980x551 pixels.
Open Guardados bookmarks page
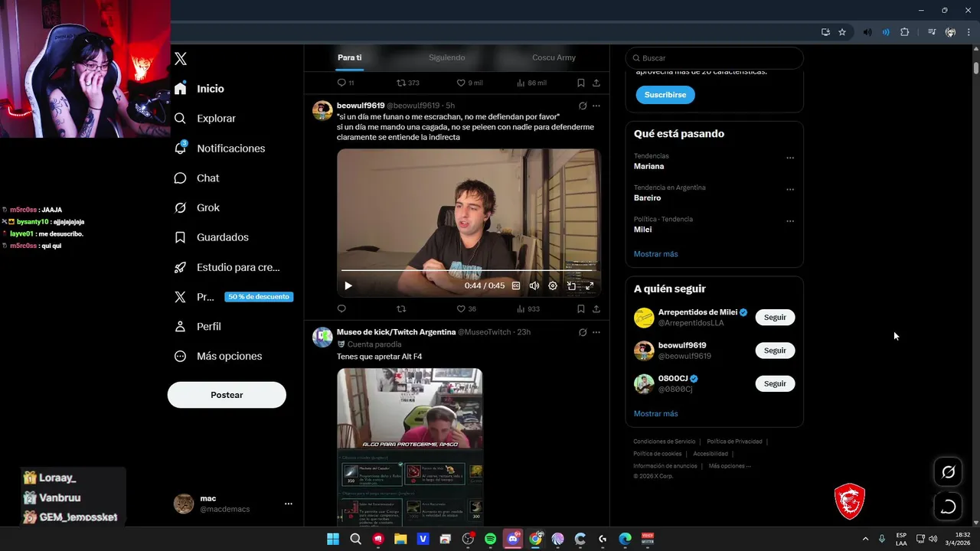click(x=211, y=237)
